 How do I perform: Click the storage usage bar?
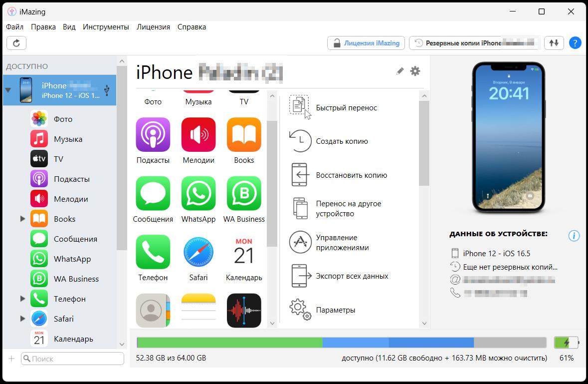341,343
